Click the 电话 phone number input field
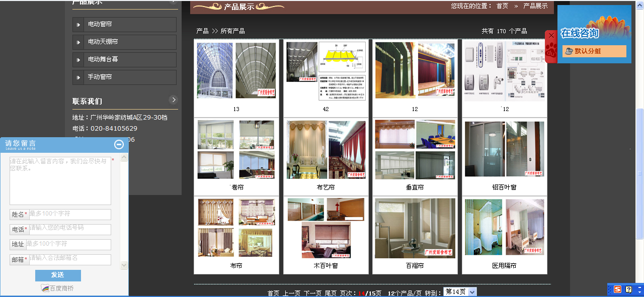The height and width of the screenshot is (297, 644). (x=69, y=230)
